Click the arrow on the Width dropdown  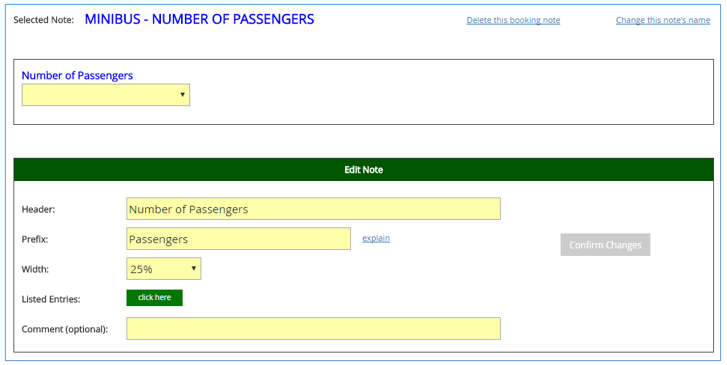pos(194,269)
